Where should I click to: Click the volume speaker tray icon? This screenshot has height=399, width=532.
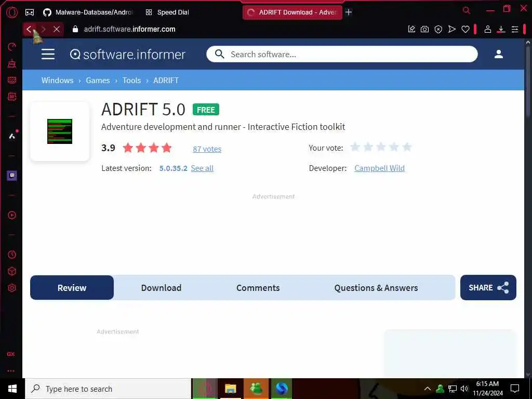click(464, 389)
